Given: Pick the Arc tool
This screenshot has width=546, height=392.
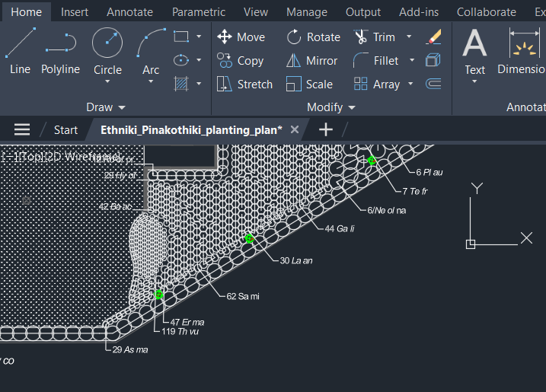Looking at the screenshot, I should [x=151, y=50].
